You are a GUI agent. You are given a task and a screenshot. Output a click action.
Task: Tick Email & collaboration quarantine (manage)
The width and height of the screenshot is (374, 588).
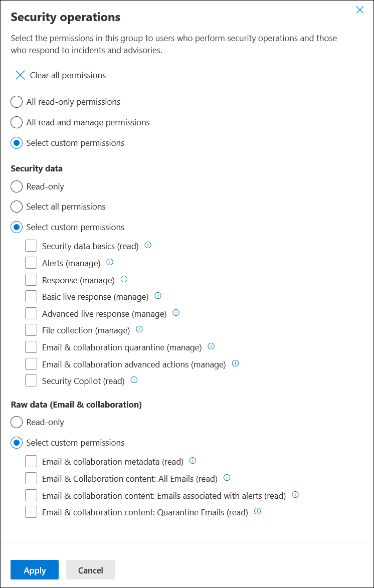31,347
